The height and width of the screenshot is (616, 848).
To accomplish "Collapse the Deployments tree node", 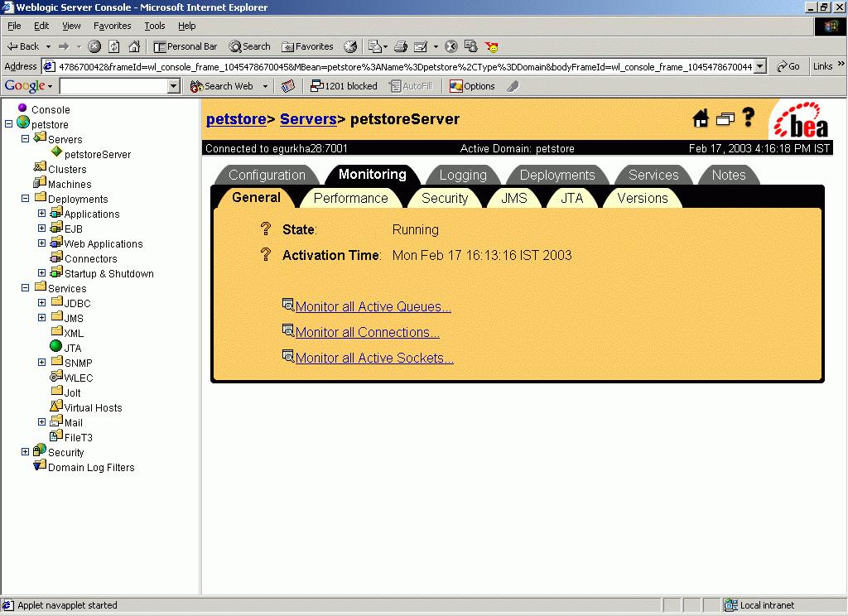I will 25,198.
